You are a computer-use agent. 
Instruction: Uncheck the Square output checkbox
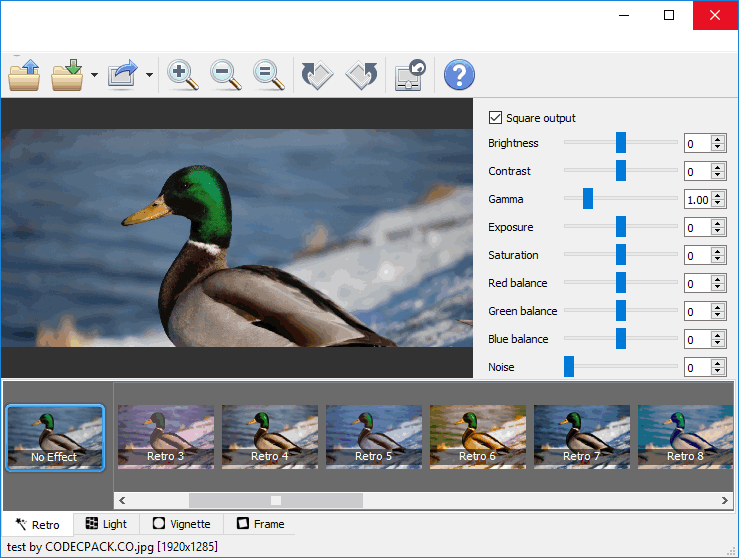(x=495, y=118)
